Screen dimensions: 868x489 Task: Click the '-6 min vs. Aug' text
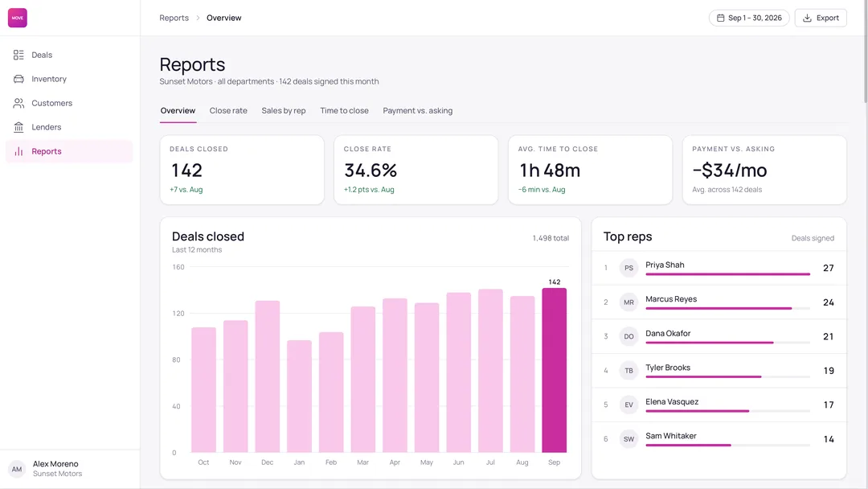pos(542,189)
